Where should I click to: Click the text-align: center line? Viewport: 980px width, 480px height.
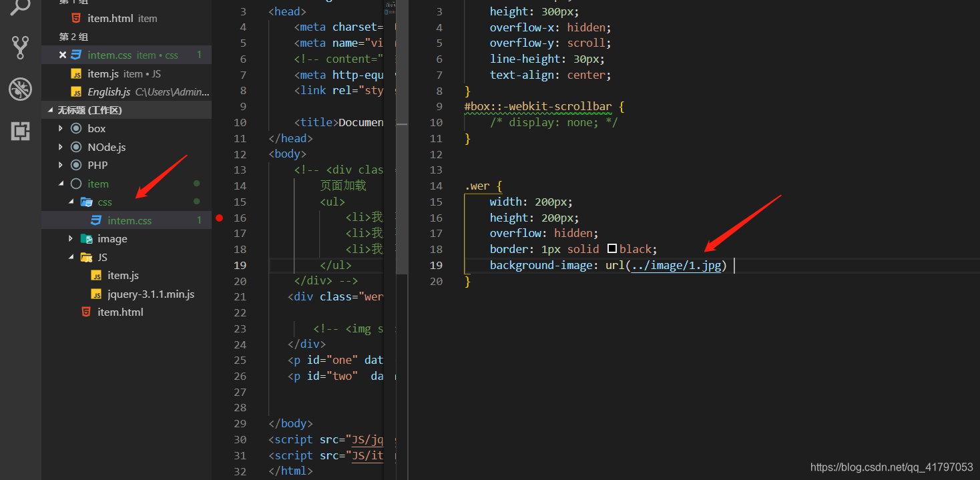click(550, 75)
